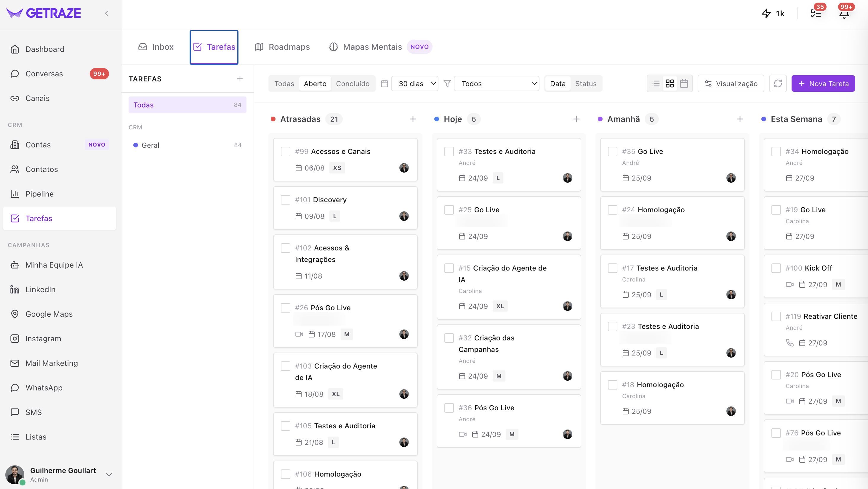Check the #100 Kick Off task
Screen dimensions: 868x489
click(776, 268)
